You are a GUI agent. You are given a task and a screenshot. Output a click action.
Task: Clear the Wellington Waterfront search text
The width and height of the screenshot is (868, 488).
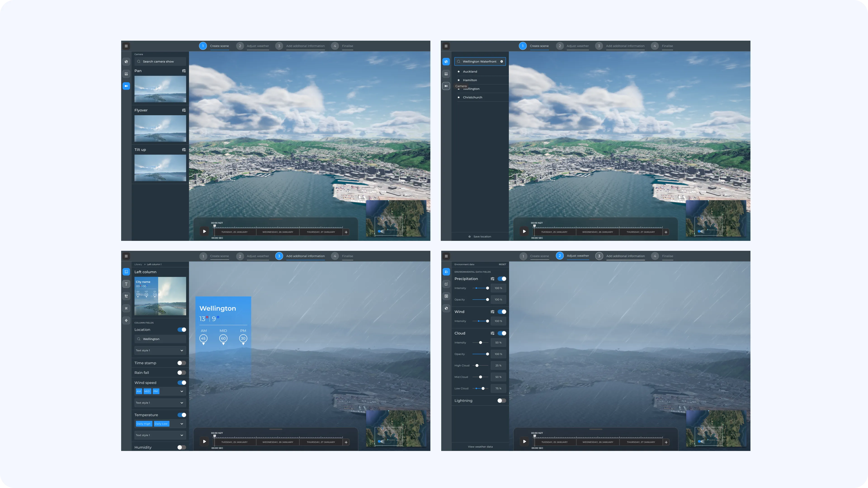click(x=501, y=62)
